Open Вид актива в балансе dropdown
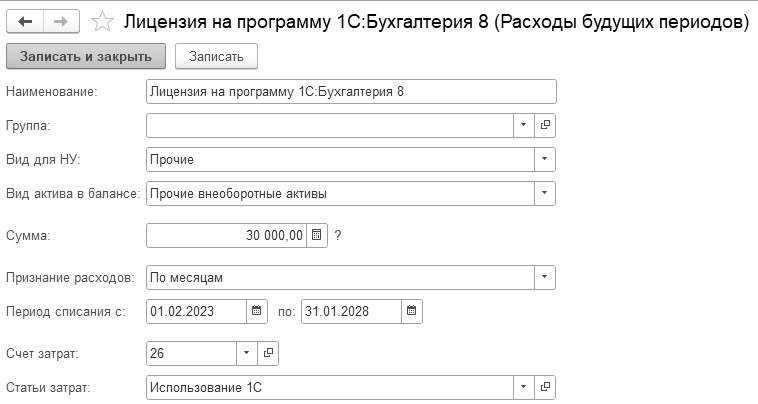Image resolution: width=758 pixels, height=404 pixels. [544, 193]
